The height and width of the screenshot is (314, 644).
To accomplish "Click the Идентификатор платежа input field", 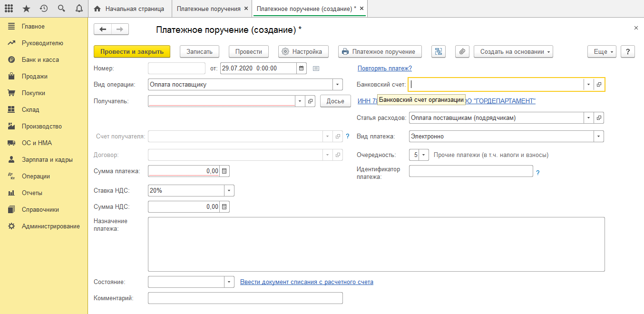I will (x=471, y=171).
